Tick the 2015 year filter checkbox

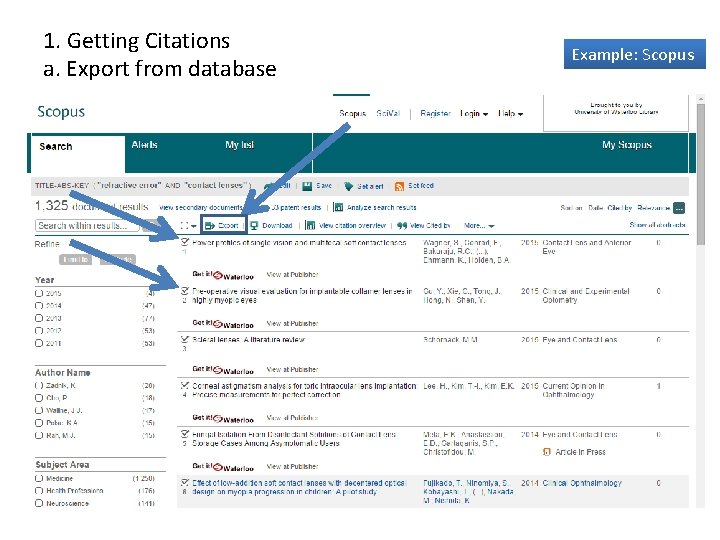click(39, 293)
